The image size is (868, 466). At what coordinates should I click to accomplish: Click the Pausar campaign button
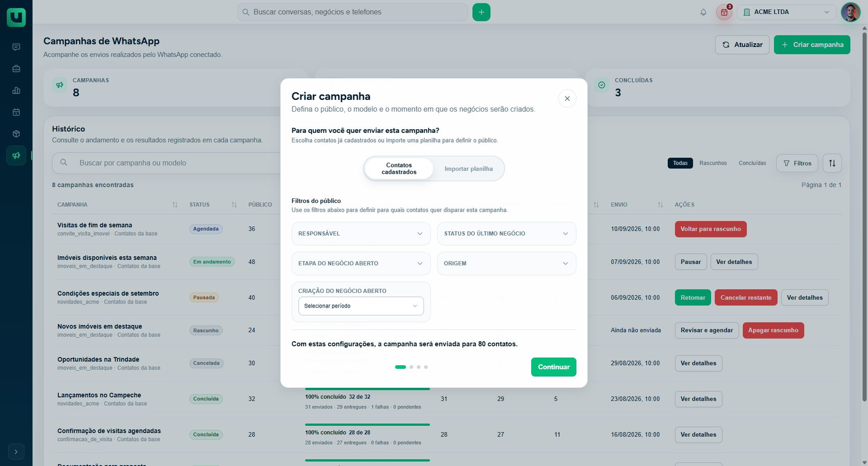tap(691, 262)
